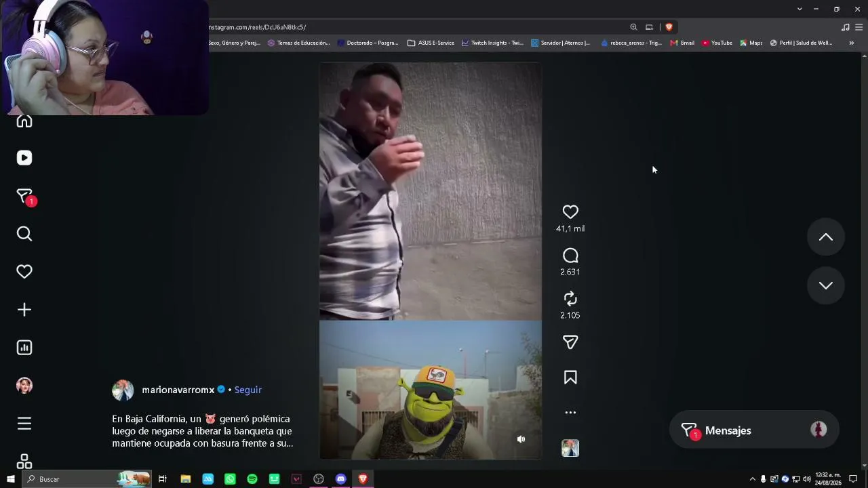Screen dimensions: 868x488
Task: Save the reel with the bookmark icon
Action: 570,378
